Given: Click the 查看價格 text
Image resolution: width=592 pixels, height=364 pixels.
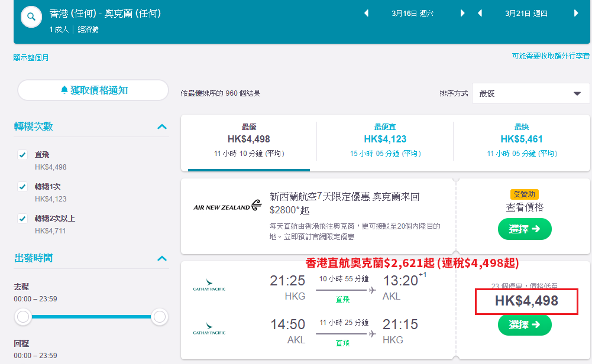Looking at the screenshot, I should tap(525, 207).
